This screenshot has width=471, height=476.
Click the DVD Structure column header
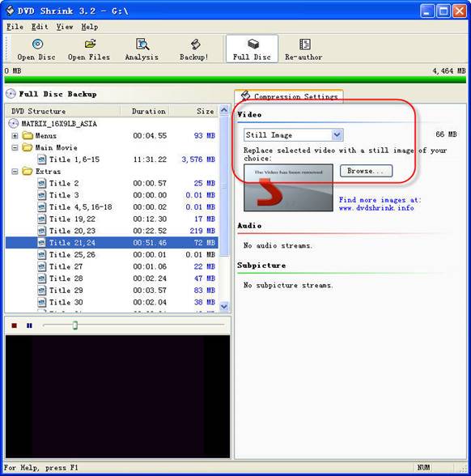tap(63, 112)
